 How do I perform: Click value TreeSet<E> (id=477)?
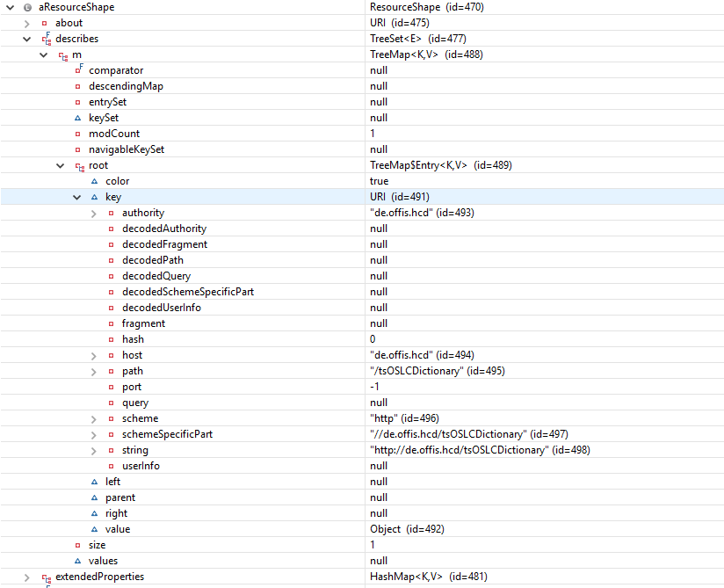(x=418, y=39)
